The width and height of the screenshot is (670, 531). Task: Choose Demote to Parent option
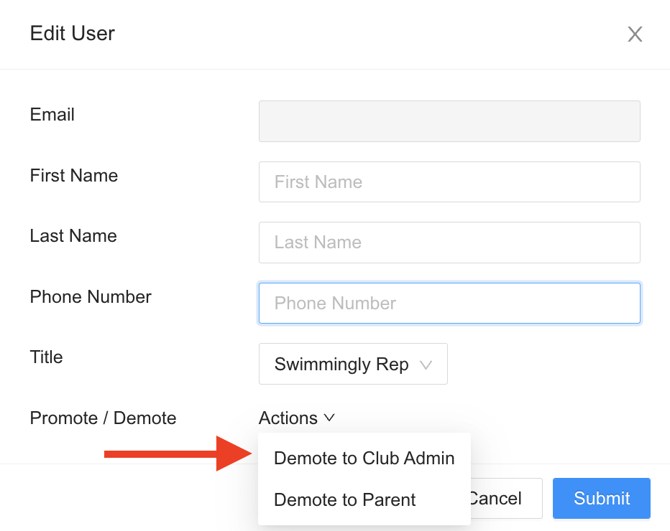click(344, 500)
